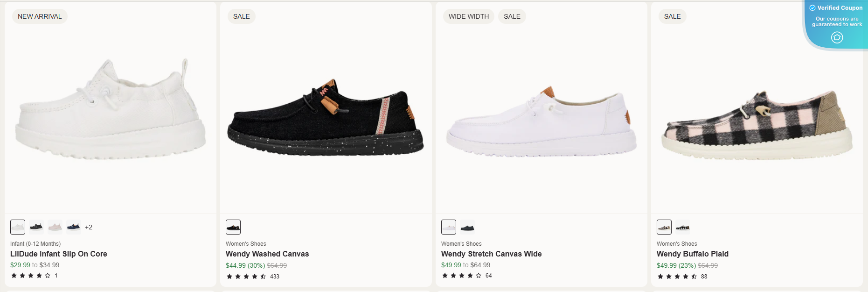Click the Wendy Washed Canvas star rating
Image resolution: width=868 pixels, height=292 pixels.
[x=246, y=277]
